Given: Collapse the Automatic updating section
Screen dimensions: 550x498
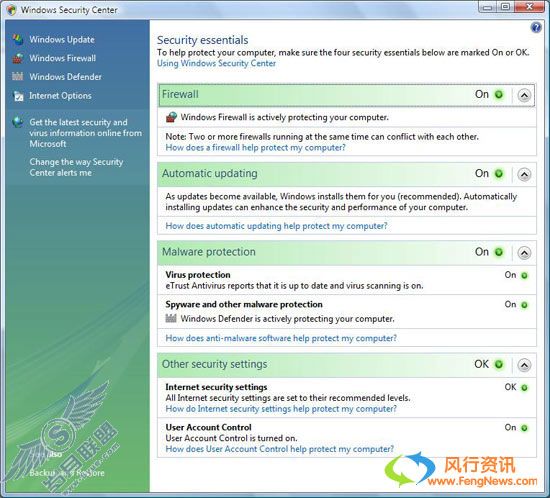Looking at the screenshot, I should click(524, 174).
